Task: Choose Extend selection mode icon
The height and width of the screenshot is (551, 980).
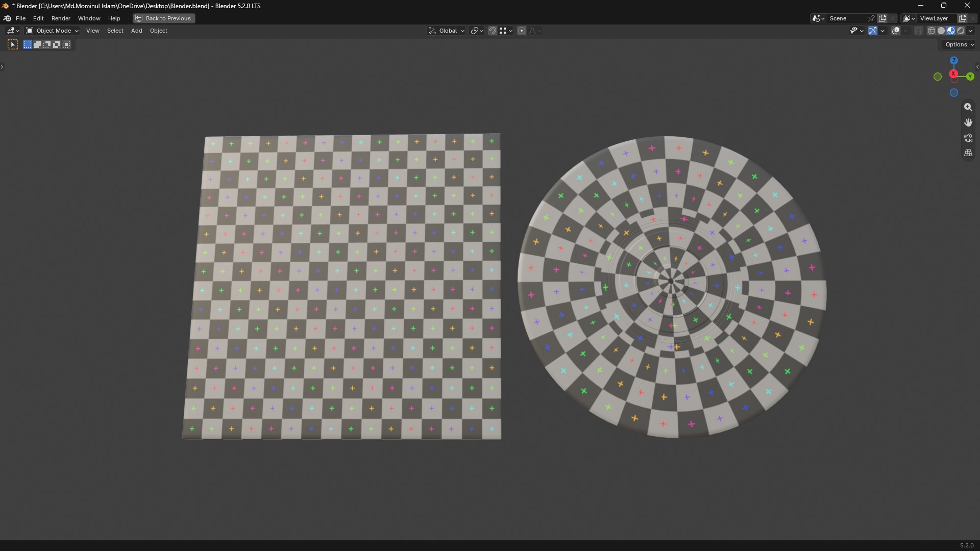Action: click(37, 45)
